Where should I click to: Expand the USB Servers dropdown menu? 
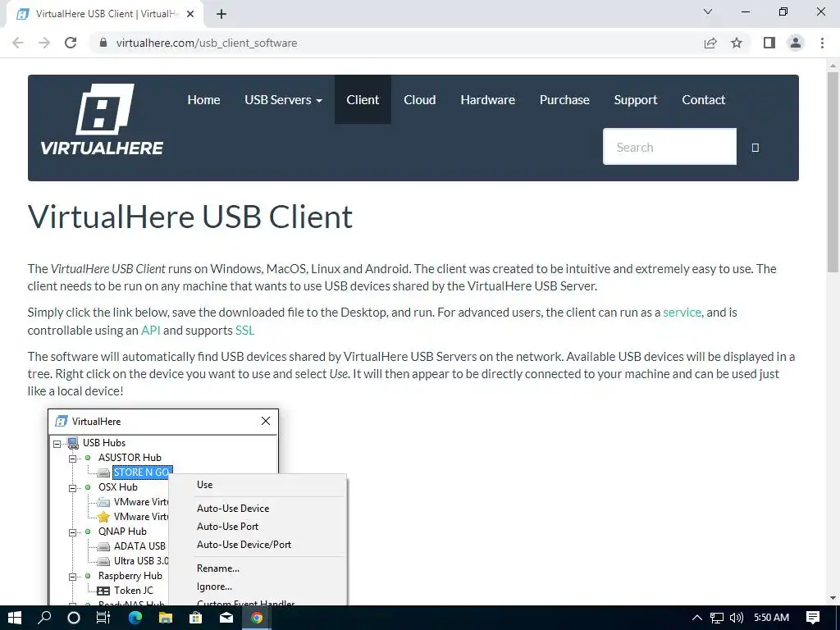283,99
